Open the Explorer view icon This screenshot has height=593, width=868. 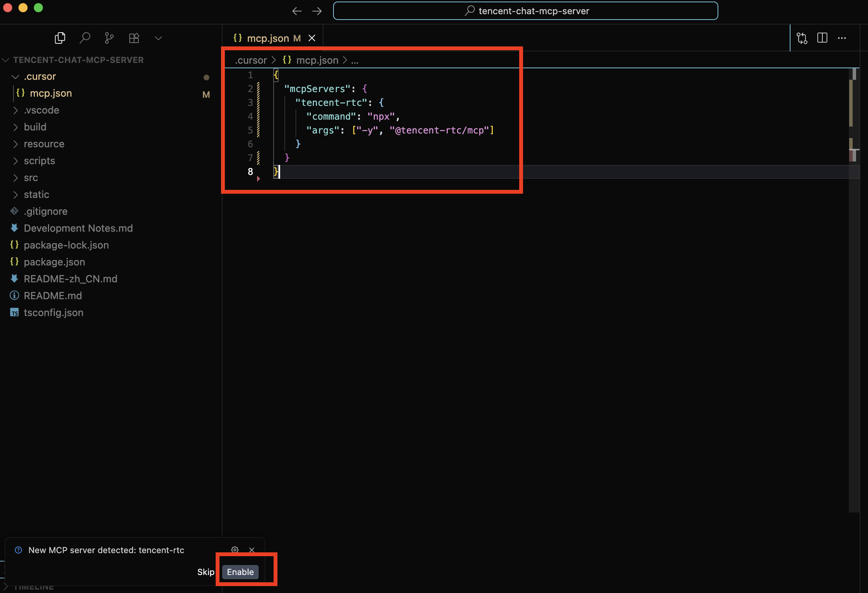pyautogui.click(x=60, y=38)
